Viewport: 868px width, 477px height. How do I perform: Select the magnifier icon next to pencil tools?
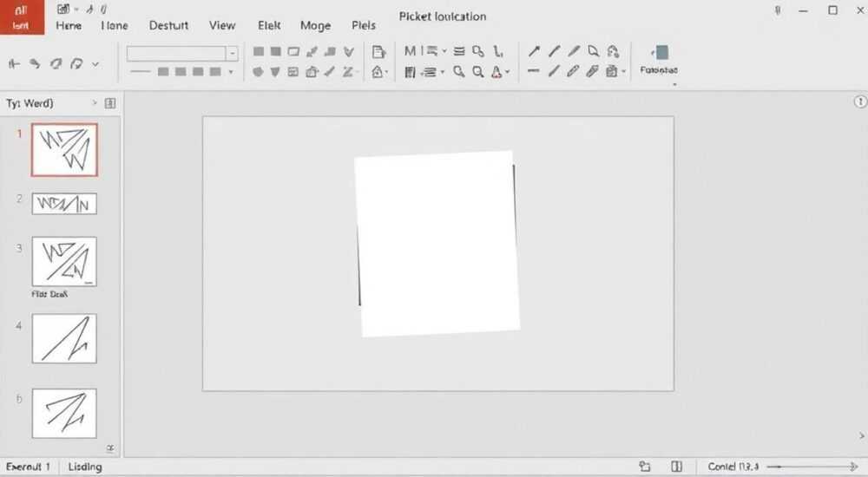coord(593,51)
